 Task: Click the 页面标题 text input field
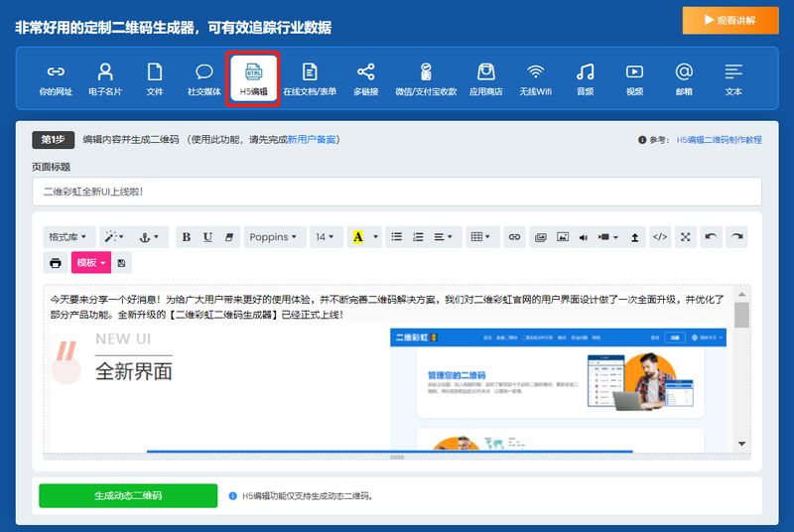397,192
